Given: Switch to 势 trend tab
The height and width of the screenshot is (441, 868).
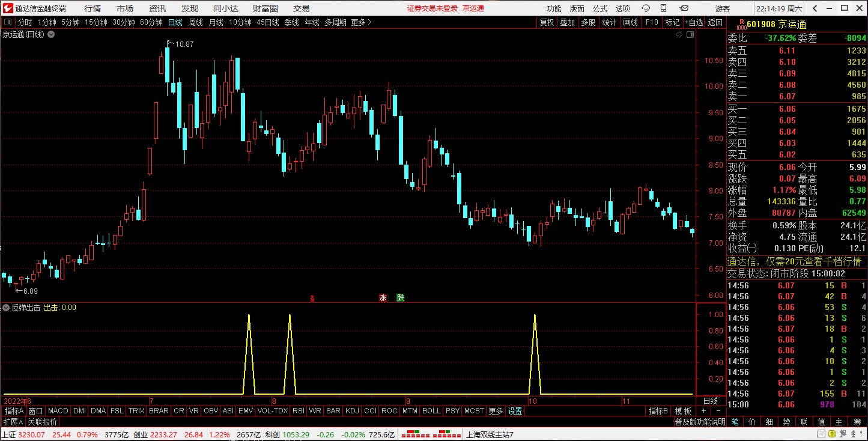Looking at the screenshot, I should 787,422.
